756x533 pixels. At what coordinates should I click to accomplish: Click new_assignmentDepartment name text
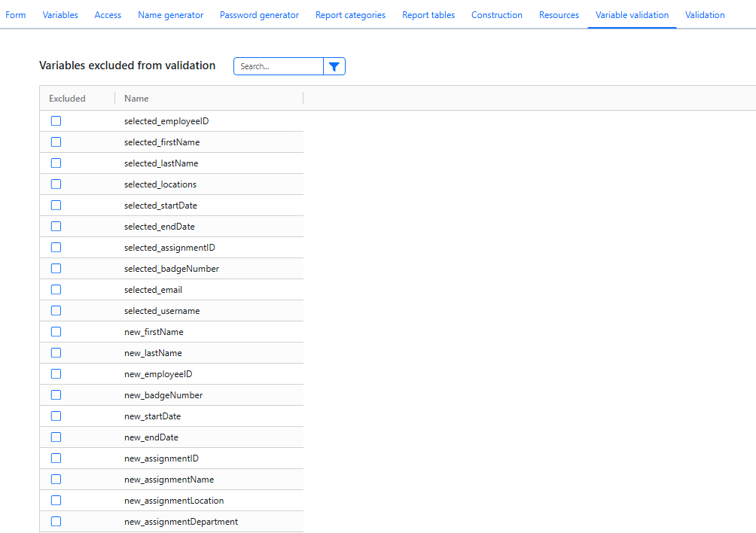(181, 522)
